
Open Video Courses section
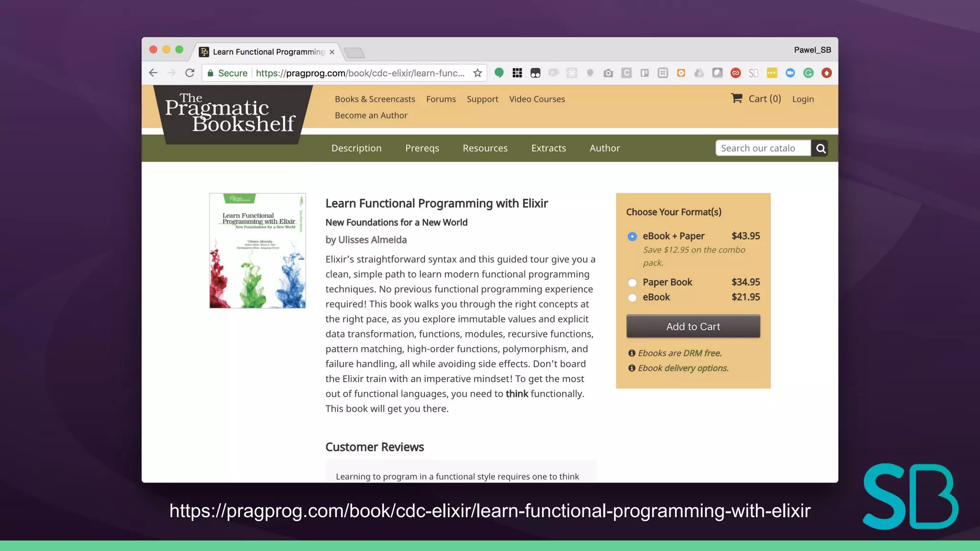pyautogui.click(x=537, y=99)
